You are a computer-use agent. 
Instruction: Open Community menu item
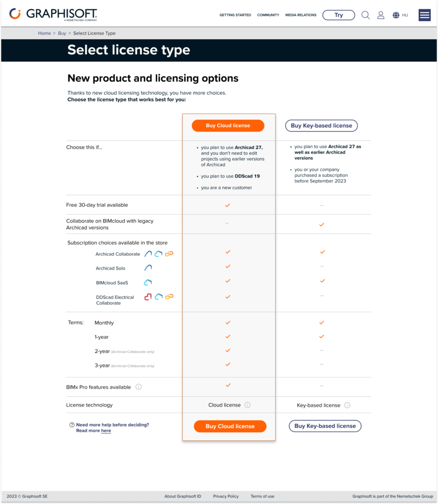(x=268, y=15)
